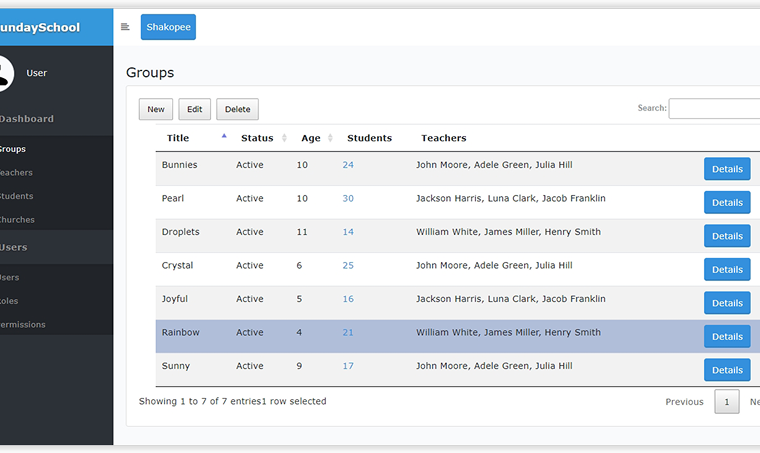Viewport: 760px width, 453px height.
Task: Go to Students in sidebar
Action: 17,196
